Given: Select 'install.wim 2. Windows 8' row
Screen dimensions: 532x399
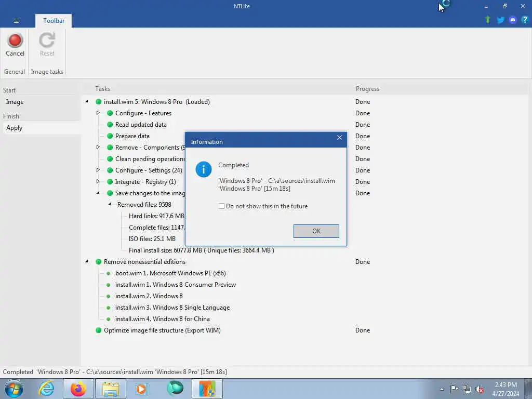Looking at the screenshot, I should pyautogui.click(x=149, y=296).
